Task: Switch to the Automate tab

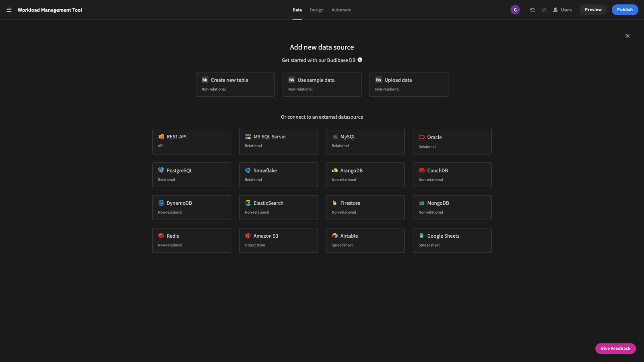Action: (341, 10)
